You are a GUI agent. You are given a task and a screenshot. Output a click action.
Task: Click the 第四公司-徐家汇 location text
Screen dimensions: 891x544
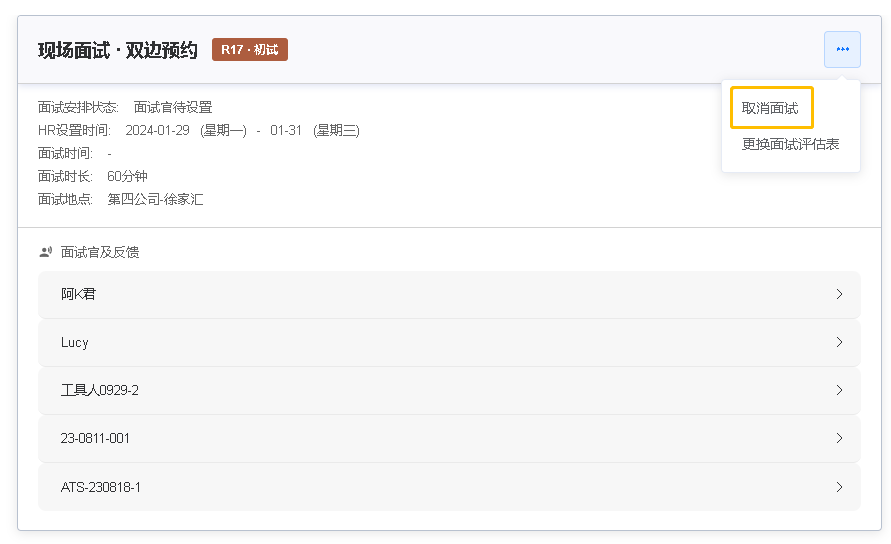click(x=155, y=199)
